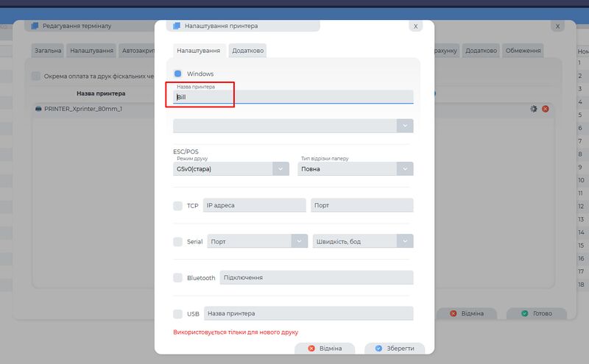Click the Налаштування принтера title icon
This screenshot has height=364, width=589.
coord(176,26)
